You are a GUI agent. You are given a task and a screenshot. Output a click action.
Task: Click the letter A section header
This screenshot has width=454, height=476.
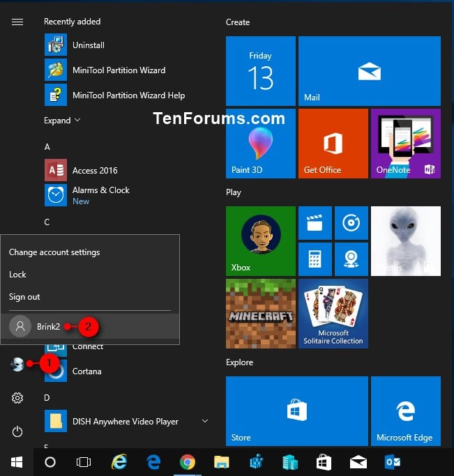(x=47, y=147)
